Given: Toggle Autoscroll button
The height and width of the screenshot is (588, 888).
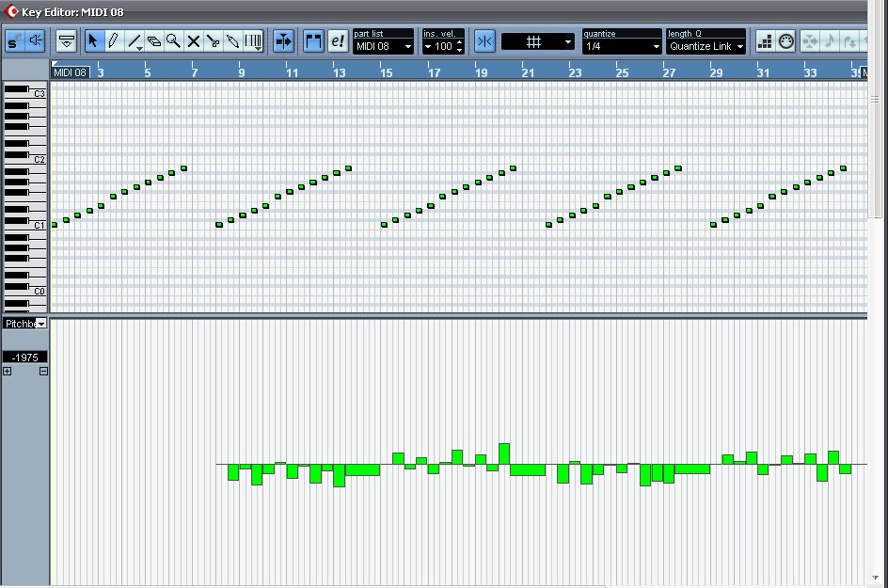Looking at the screenshot, I should [x=283, y=41].
